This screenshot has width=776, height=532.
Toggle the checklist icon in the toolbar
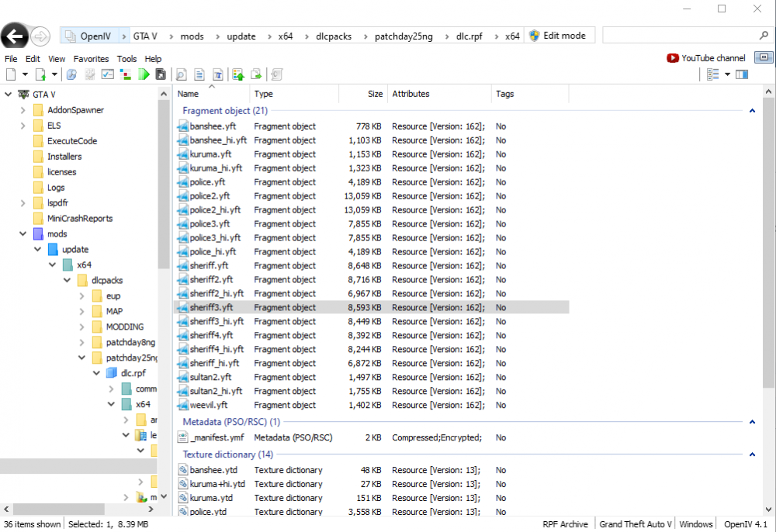click(x=108, y=74)
